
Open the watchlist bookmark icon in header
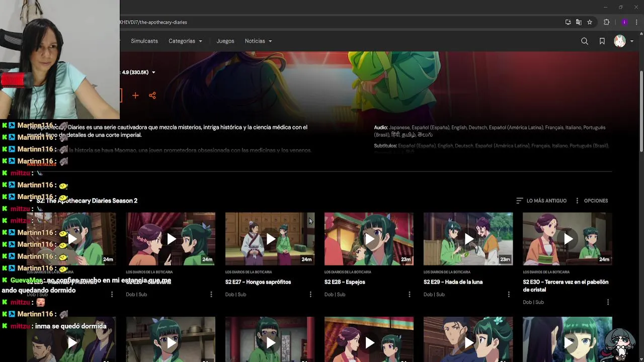[x=602, y=41]
